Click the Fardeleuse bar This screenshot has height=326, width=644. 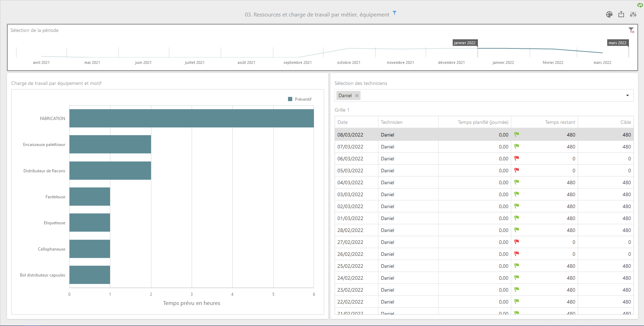coord(90,197)
